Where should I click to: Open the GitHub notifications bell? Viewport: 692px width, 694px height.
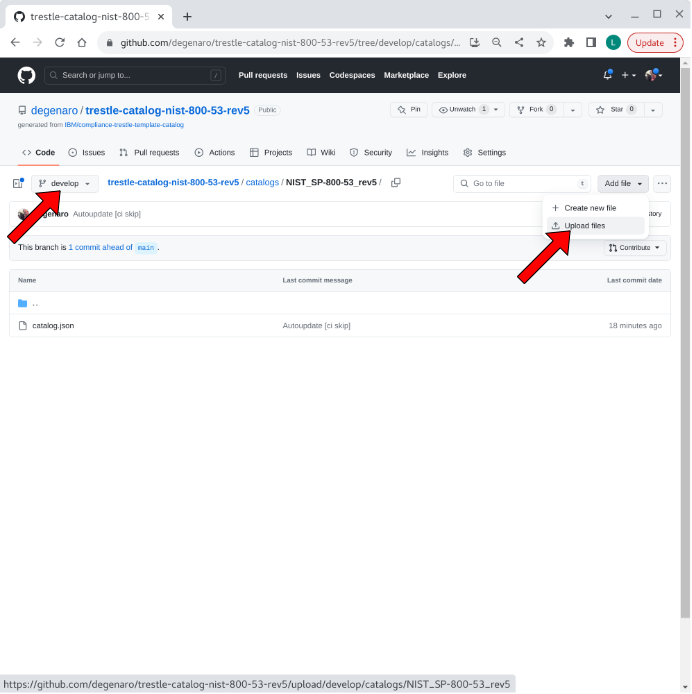607,75
